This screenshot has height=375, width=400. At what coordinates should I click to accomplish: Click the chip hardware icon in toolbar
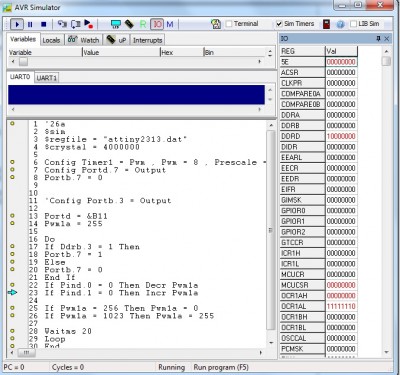point(129,24)
